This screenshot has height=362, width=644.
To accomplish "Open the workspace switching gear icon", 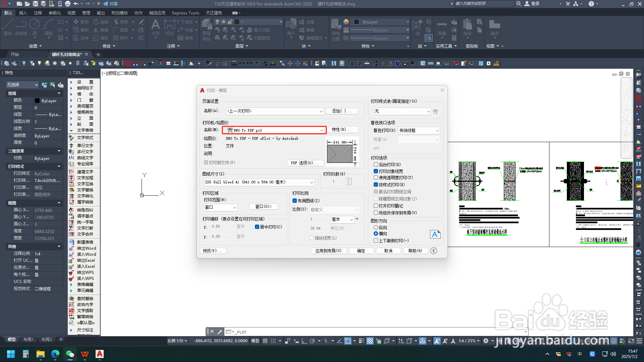I will [486, 341].
